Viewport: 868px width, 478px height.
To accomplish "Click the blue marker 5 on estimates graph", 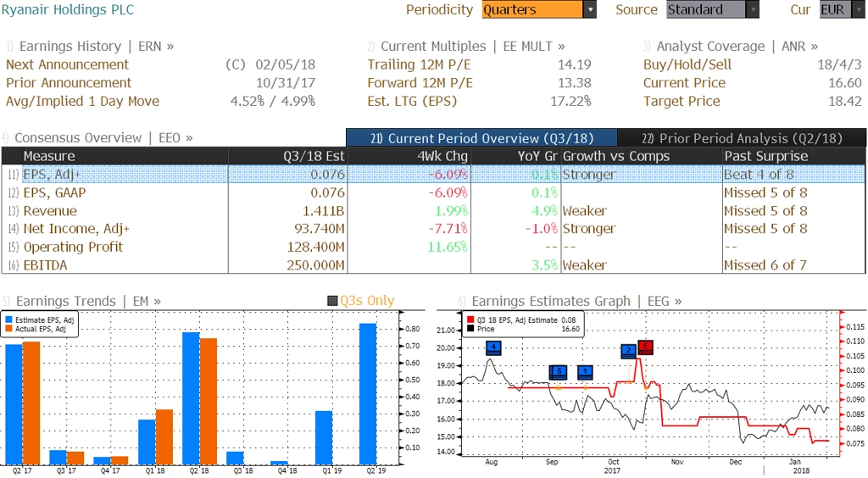I will [559, 372].
